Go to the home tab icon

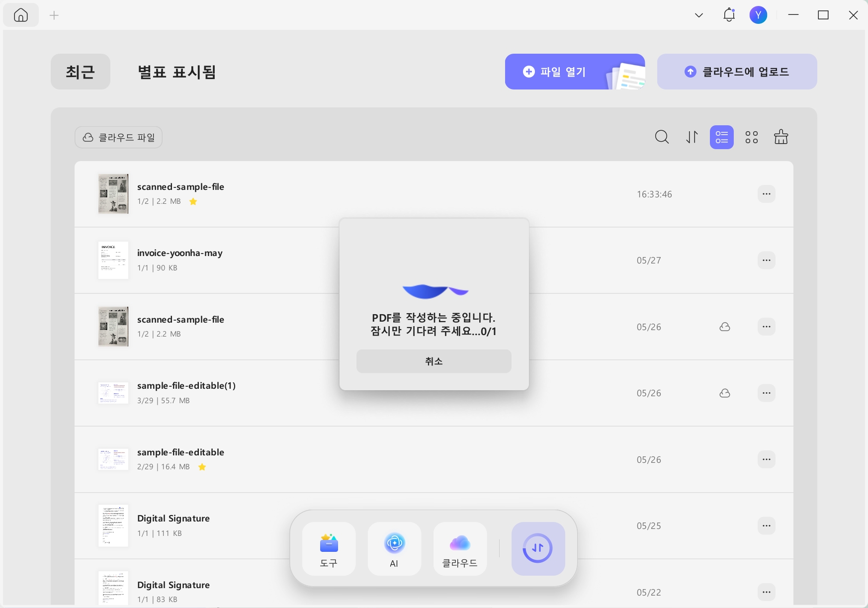[21, 15]
